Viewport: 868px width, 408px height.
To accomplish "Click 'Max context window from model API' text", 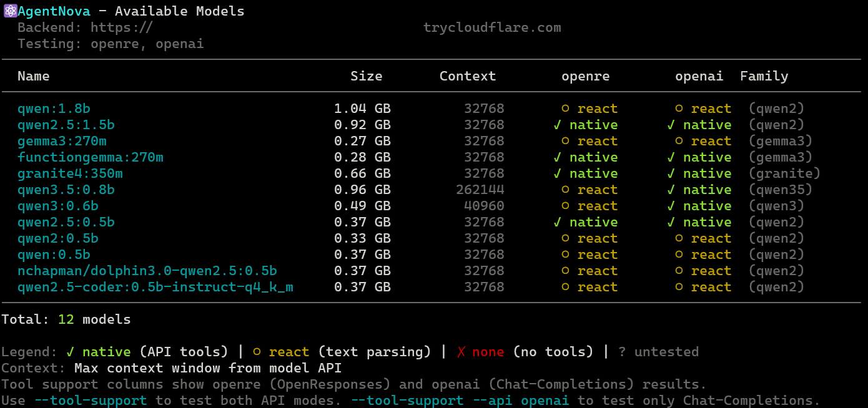I will 208,368.
